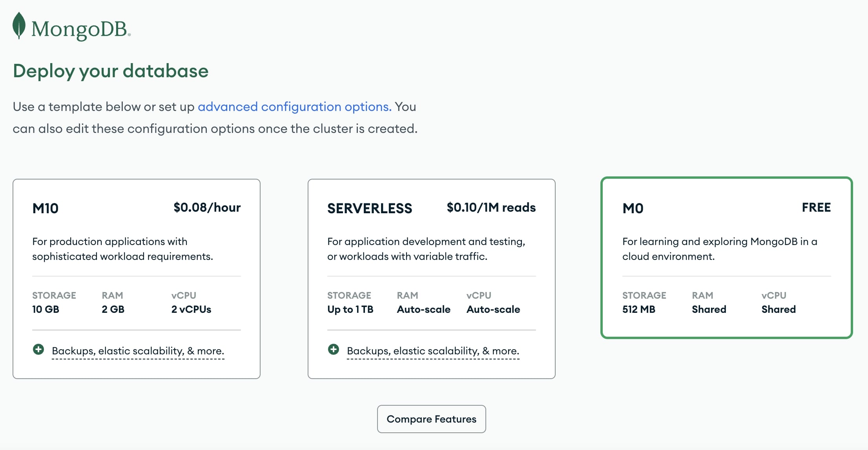The width and height of the screenshot is (868, 450).
Task: Click Serverless Backups, elastic scalability link
Action: (433, 351)
